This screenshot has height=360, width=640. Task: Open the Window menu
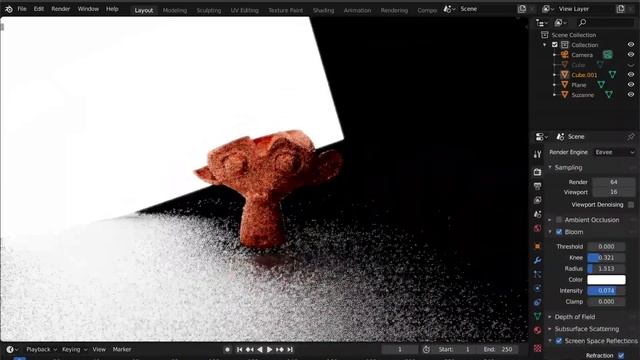click(x=88, y=9)
